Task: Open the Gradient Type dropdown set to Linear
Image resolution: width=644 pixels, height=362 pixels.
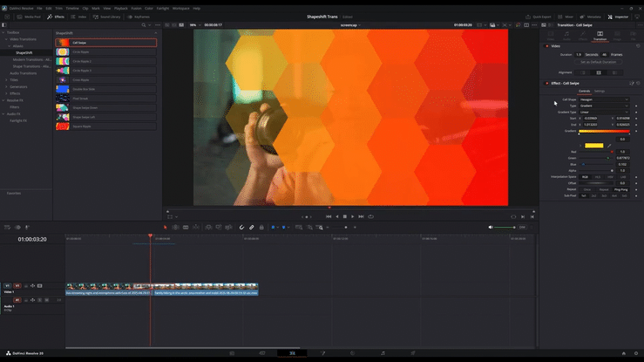Action: pyautogui.click(x=604, y=112)
